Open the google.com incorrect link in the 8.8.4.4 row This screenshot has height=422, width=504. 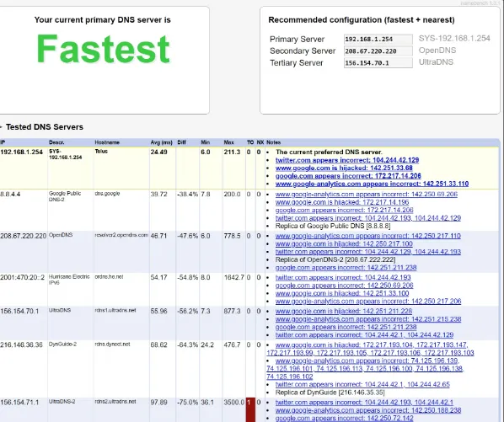(x=344, y=210)
